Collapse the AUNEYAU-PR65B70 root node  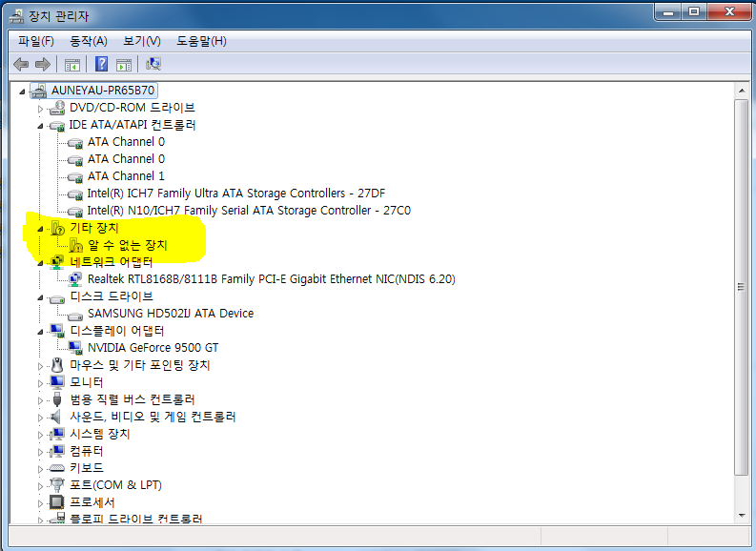(x=22, y=92)
